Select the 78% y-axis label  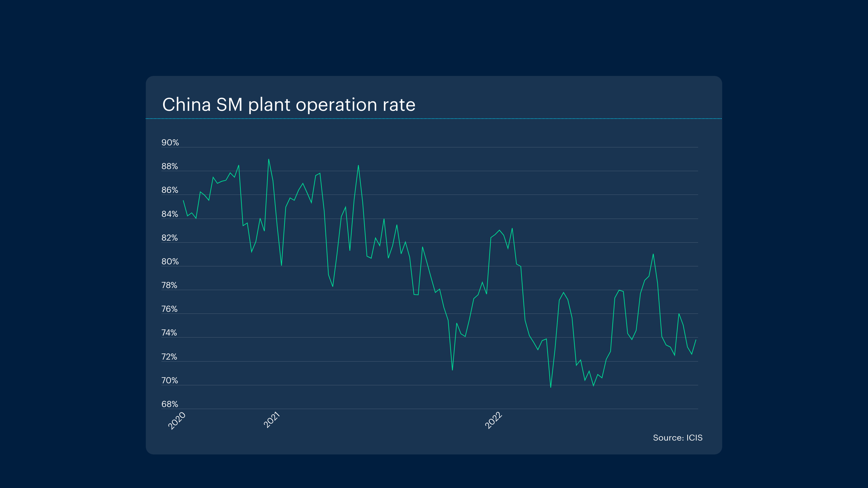[169, 285]
